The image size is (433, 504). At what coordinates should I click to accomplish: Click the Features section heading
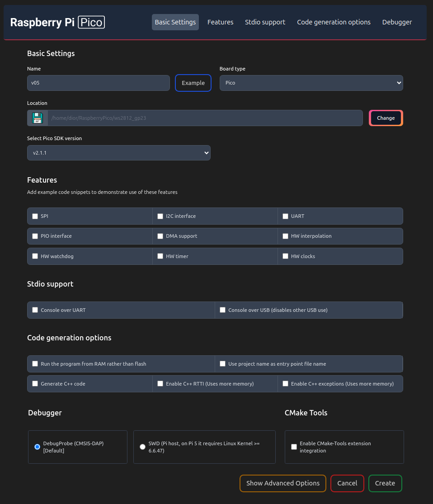pos(42,180)
